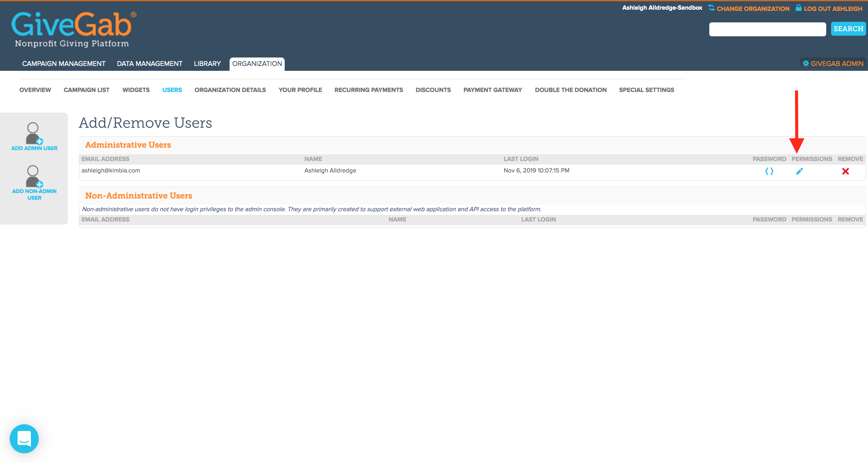
Task: Open the Discounts section
Action: pyautogui.click(x=433, y=90)
